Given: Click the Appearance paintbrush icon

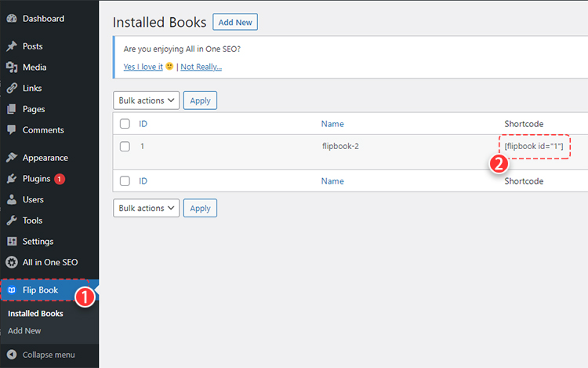Looking at the screenshot, I should point(12,158).
